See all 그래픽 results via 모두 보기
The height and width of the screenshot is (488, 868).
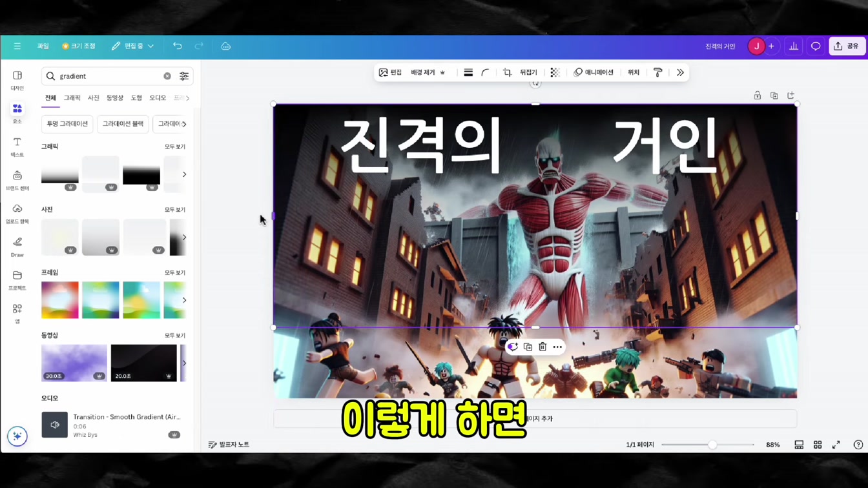(x=174, y=147)
